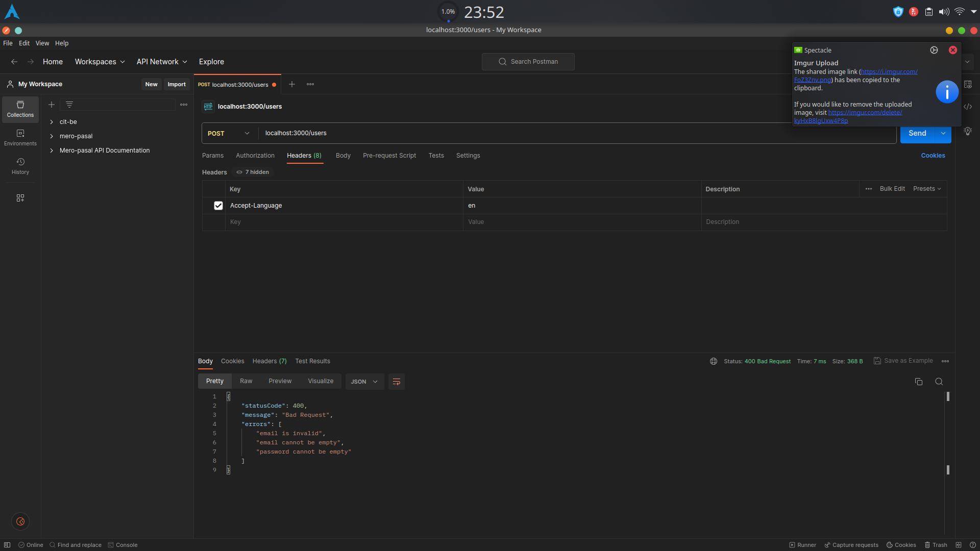Open the code snippet panel icon
This screenshot has width=980, height=551.
point(968,107)
